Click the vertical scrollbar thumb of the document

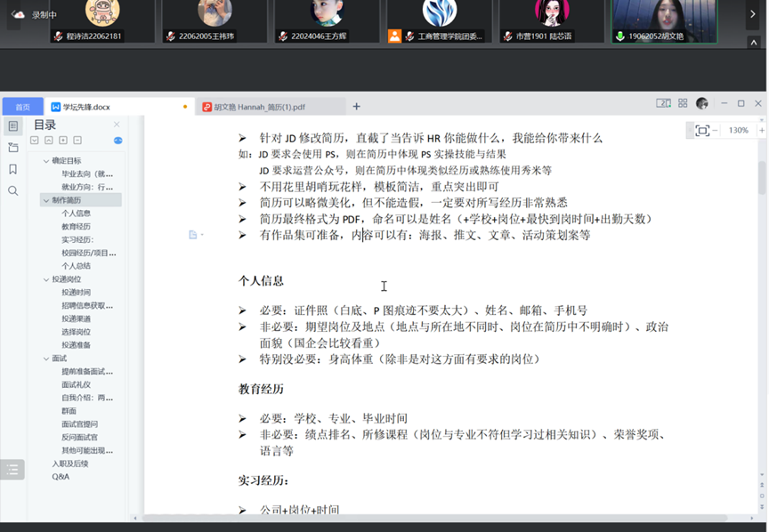click(762, 178)
